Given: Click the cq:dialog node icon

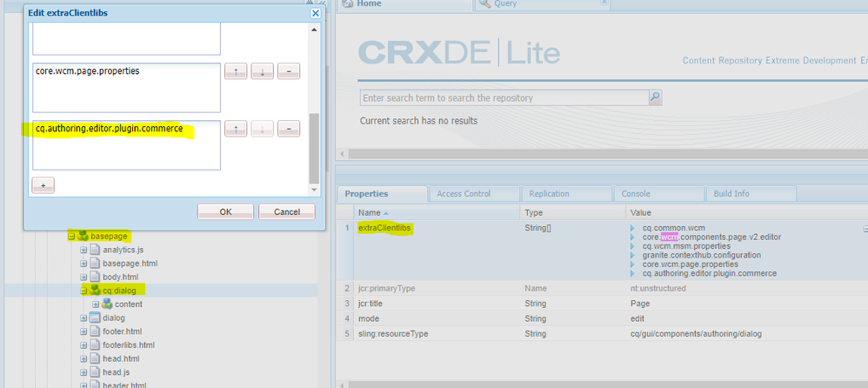Looking at the screenshot, I should coord(95,290).
